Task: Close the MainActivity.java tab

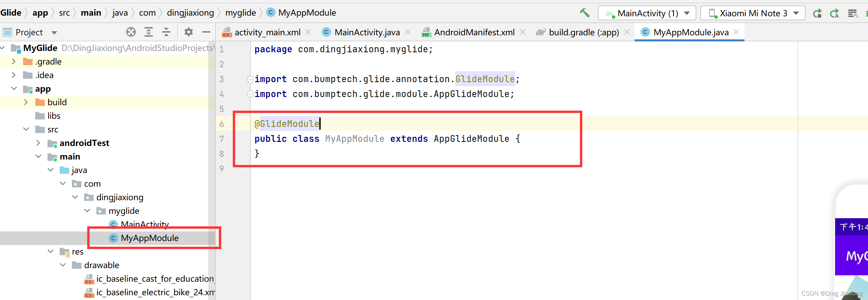Action: [x=408, y=32]
